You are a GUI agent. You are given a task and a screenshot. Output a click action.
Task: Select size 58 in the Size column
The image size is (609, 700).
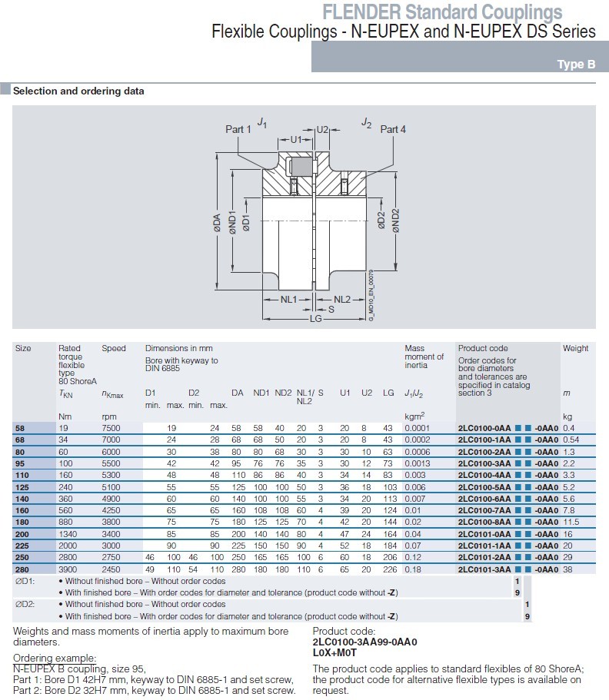[x=20, y=428]
